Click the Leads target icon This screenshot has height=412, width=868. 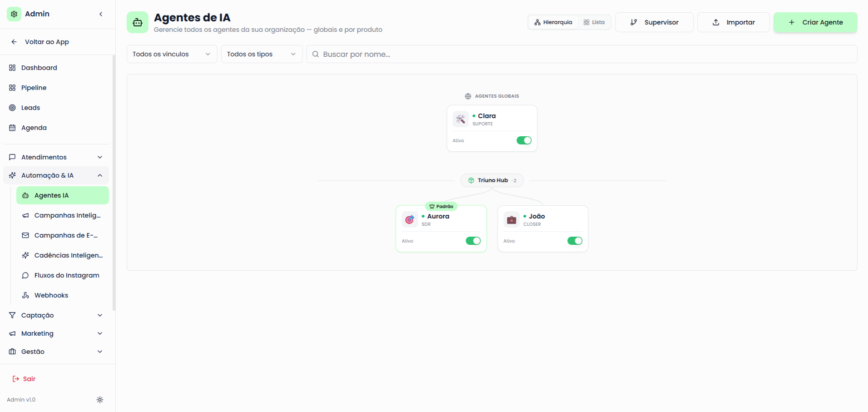click(12, 108)
